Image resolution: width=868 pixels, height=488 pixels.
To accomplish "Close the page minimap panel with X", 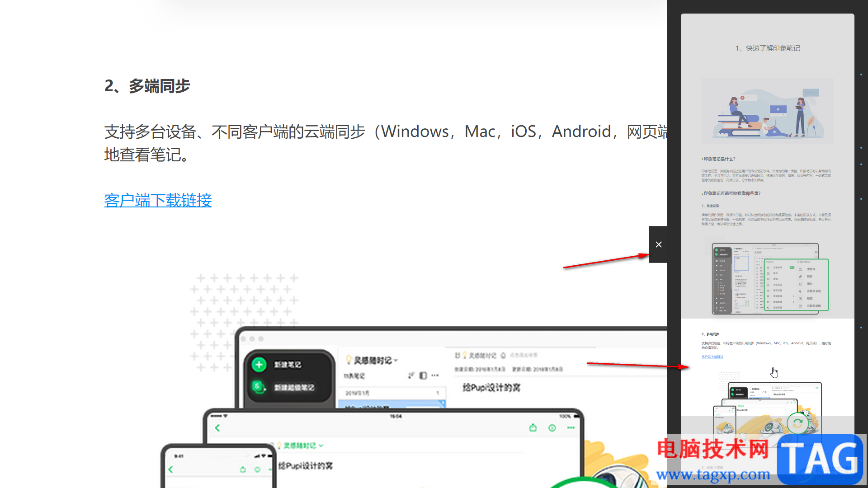I will coord(658,244).
